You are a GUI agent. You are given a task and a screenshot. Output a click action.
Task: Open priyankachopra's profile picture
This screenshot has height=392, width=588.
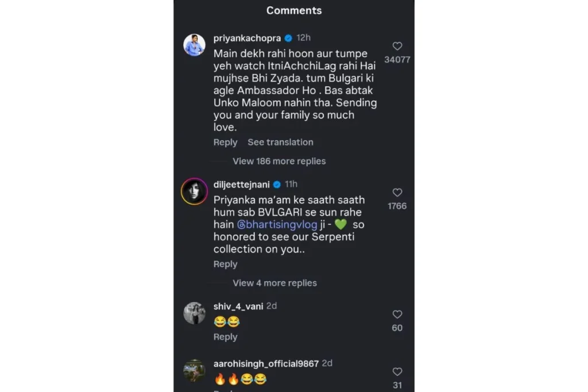[194, 45]
